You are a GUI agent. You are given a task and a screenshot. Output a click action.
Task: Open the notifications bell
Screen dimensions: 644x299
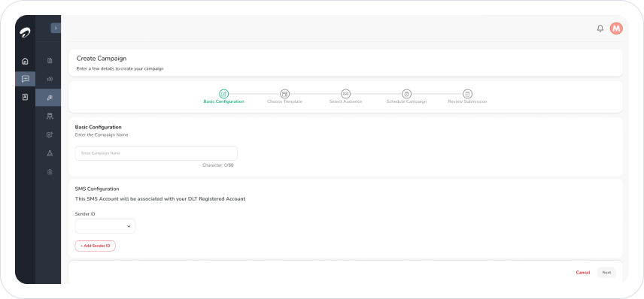(600, 29)
